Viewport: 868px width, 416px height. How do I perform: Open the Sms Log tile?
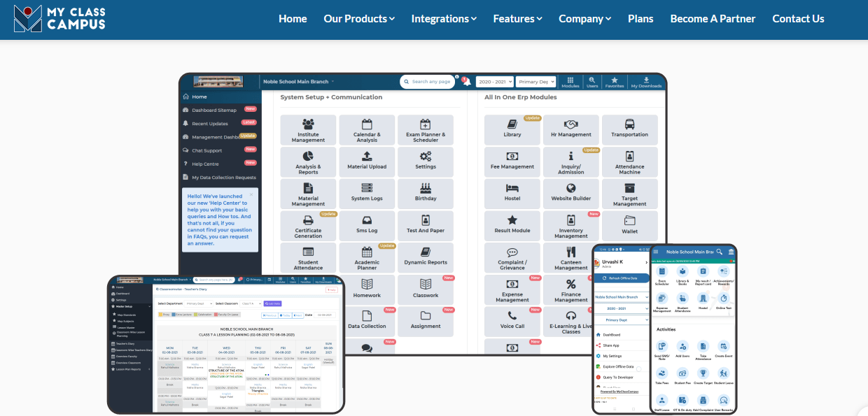click(x=367, y=227)
